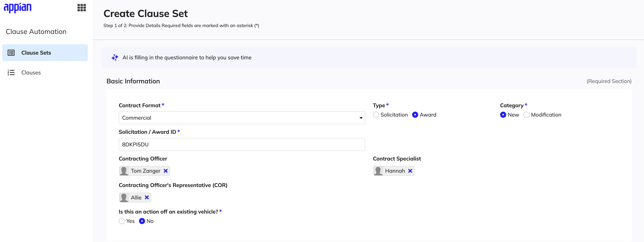
Task: Select the Award type radio button
Action: [x=415, y=115]
